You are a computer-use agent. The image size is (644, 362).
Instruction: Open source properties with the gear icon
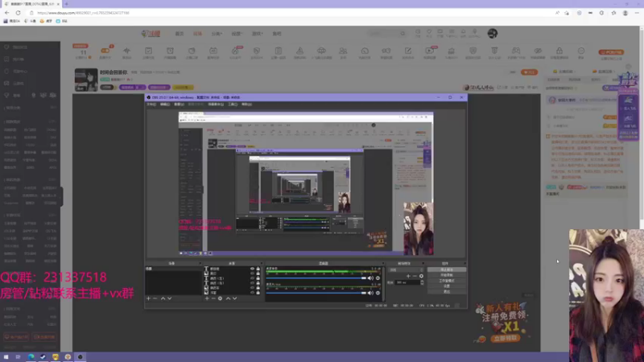click(220, 298)
